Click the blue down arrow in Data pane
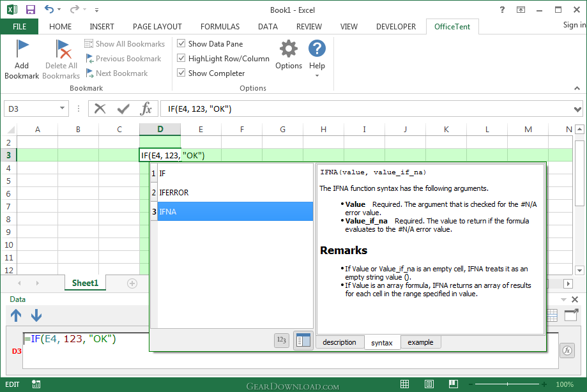The height and width of the screenshot is (392, 587). [x=36, y=315]
